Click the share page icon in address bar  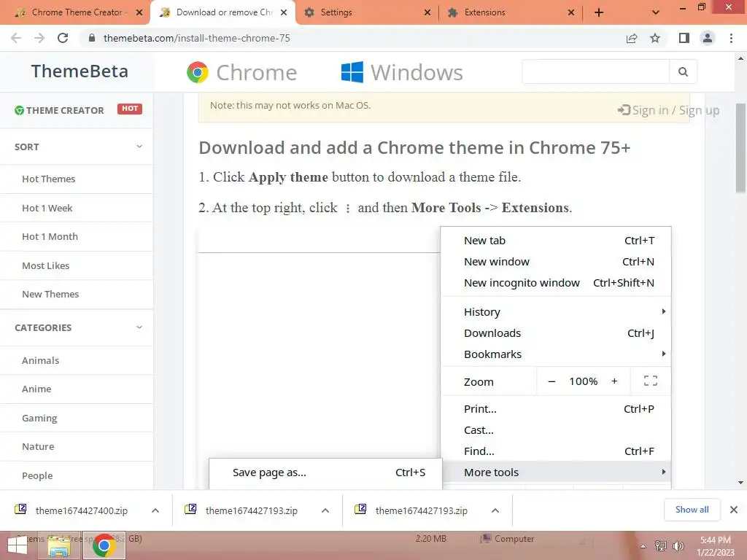click(x=632, y=38)
